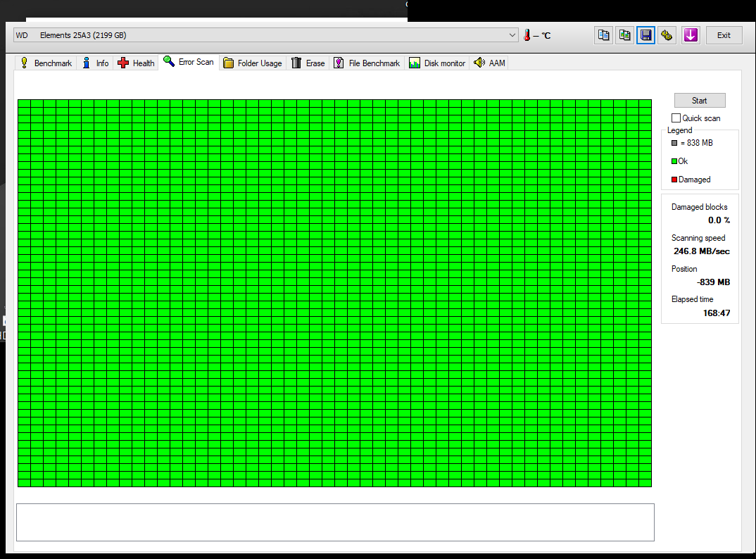Enable the Quick scan checkbox

pyautogui.click(x=676, y=118)
